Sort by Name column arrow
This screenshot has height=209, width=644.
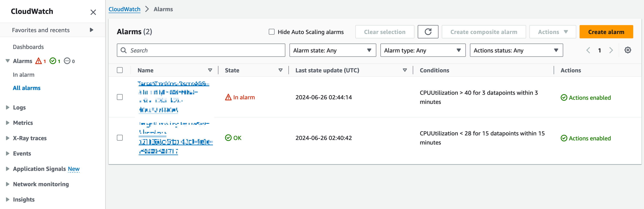[x=210, y=70]
